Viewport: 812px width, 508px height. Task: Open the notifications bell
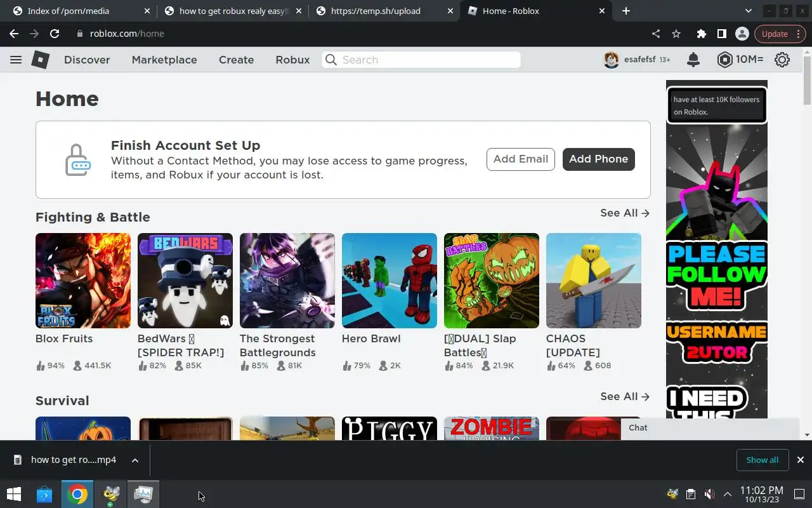[x=693, y=60]
